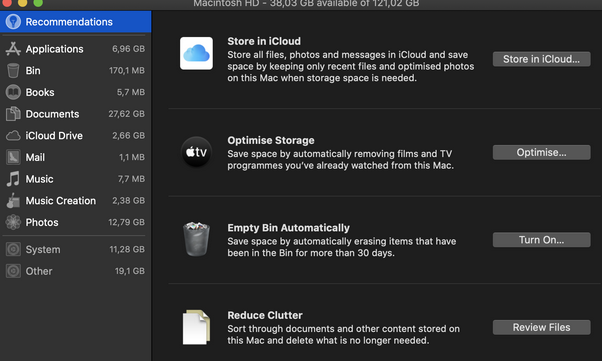This screenshot has width=602, height=361.
Task: Click the green window zoom button
Action: coord(38,2)
